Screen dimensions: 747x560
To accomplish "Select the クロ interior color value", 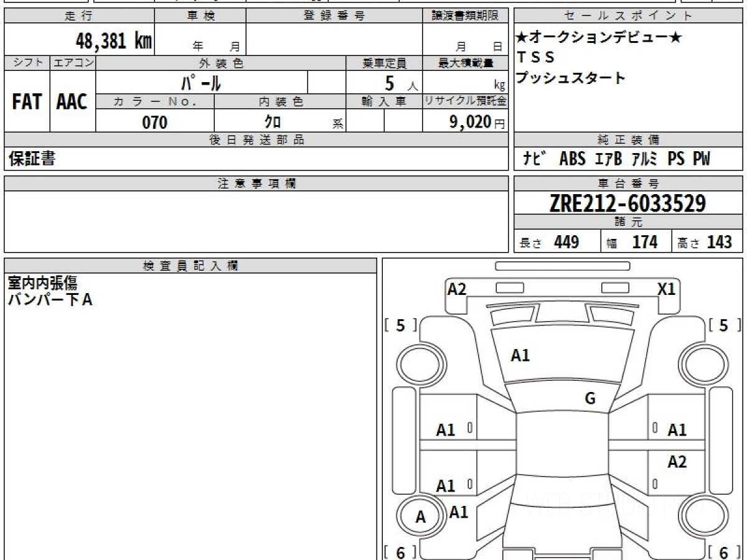I will pos(272,121).
